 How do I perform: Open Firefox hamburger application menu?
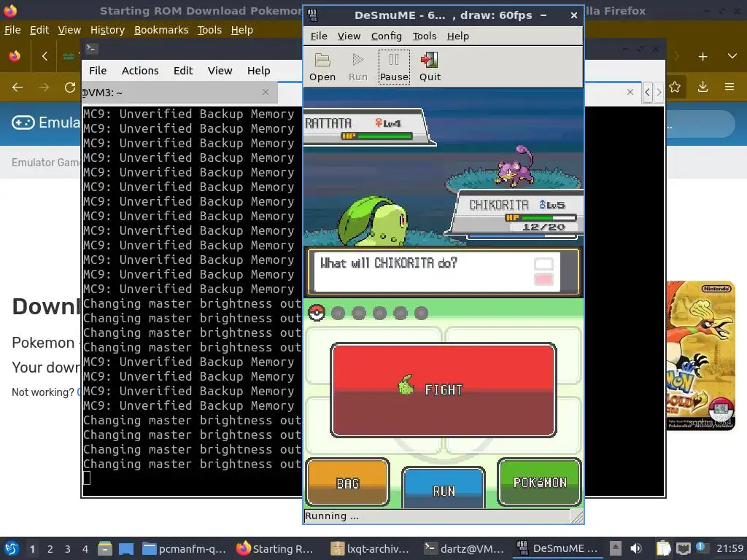(x=729, y=87)
